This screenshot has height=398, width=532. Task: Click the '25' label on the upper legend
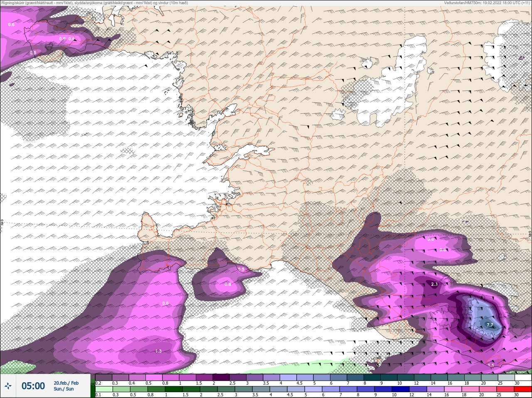pyautogui.click(x=500, y=383)
